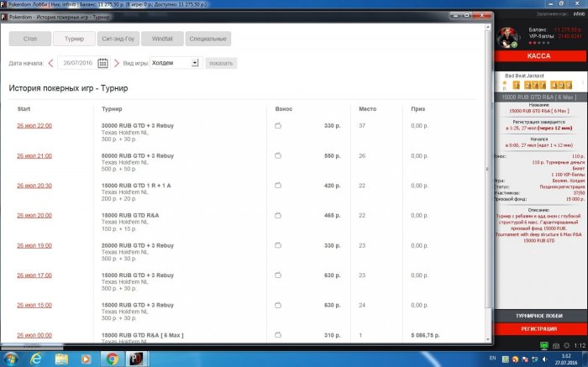This screenshot has height=367, width=588.
Task: Open Windows Start menu
Action: point(10,359)
